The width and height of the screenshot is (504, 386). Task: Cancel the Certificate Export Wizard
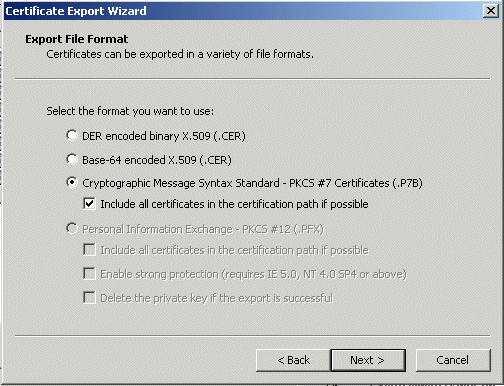(453, 360)
